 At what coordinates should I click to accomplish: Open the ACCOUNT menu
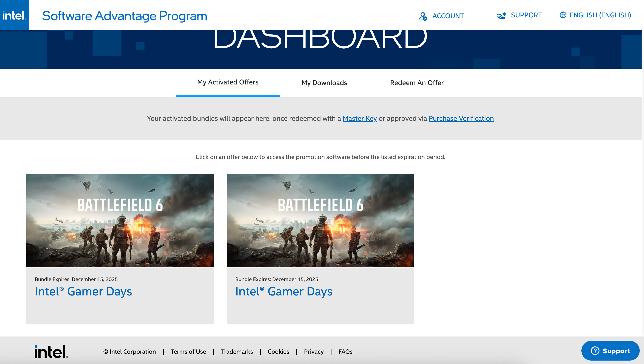click(448, 16)
